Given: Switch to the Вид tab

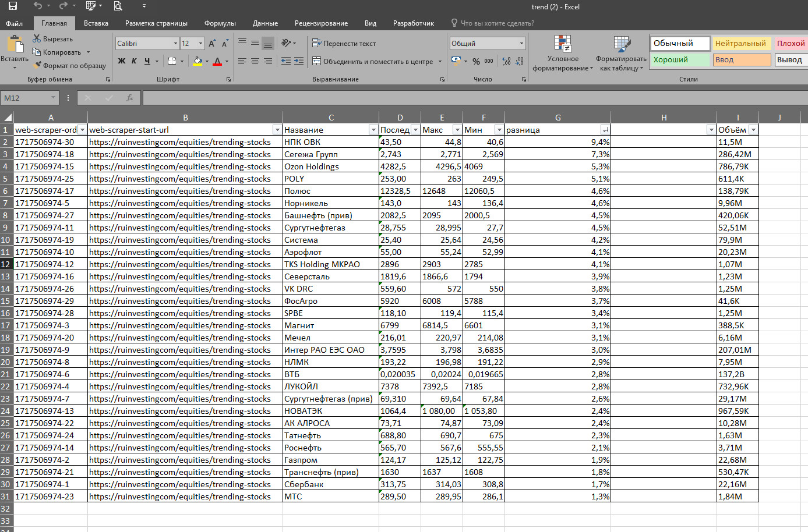Looking at the screenshot, I should click(x=371, y=23).
